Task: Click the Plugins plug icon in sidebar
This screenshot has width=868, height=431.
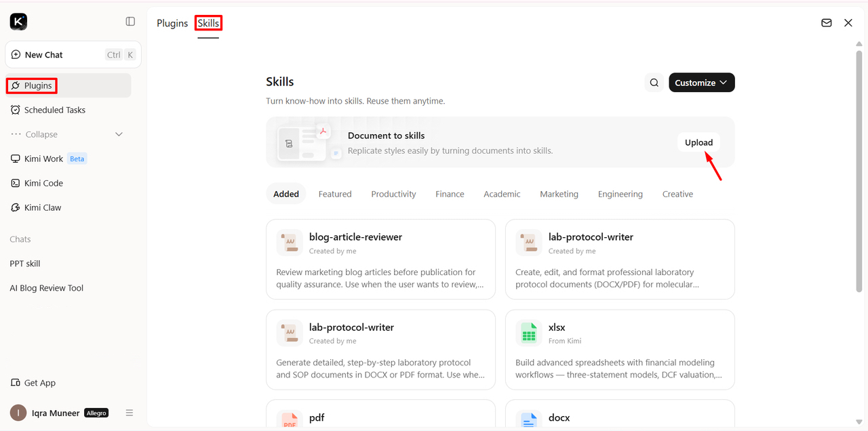Action: click(x=16, y=85)
